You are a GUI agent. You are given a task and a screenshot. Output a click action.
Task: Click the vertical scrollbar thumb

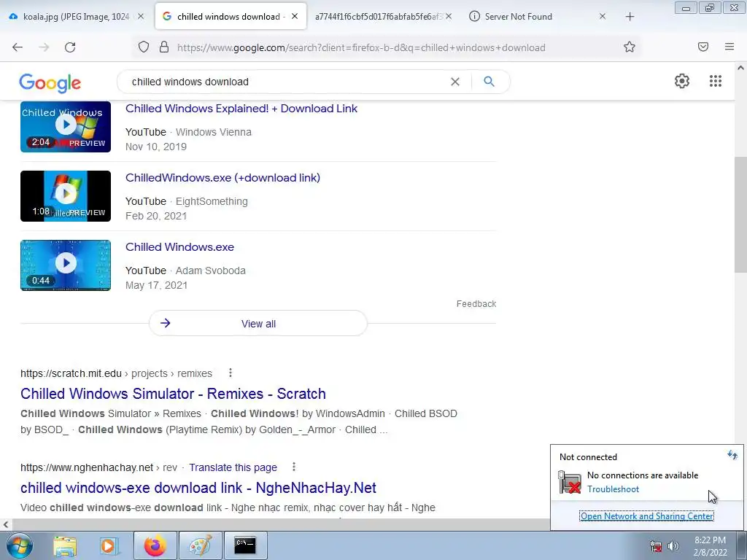click(x=740, y=214)
